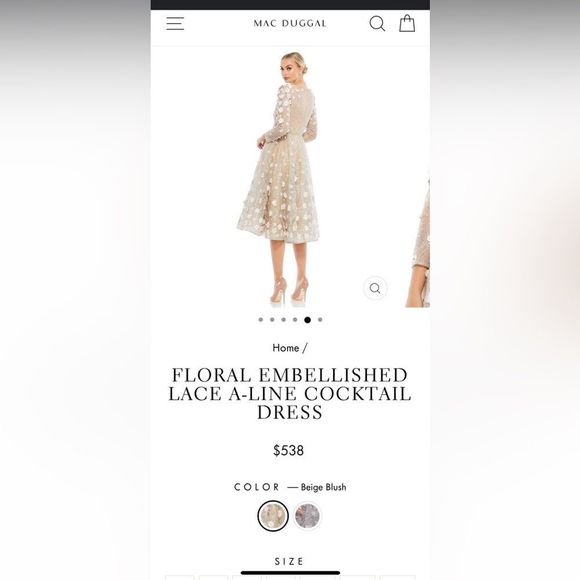Tap the next partially visible product image
The image size is (580, 580).
click(x=418, y=242)
